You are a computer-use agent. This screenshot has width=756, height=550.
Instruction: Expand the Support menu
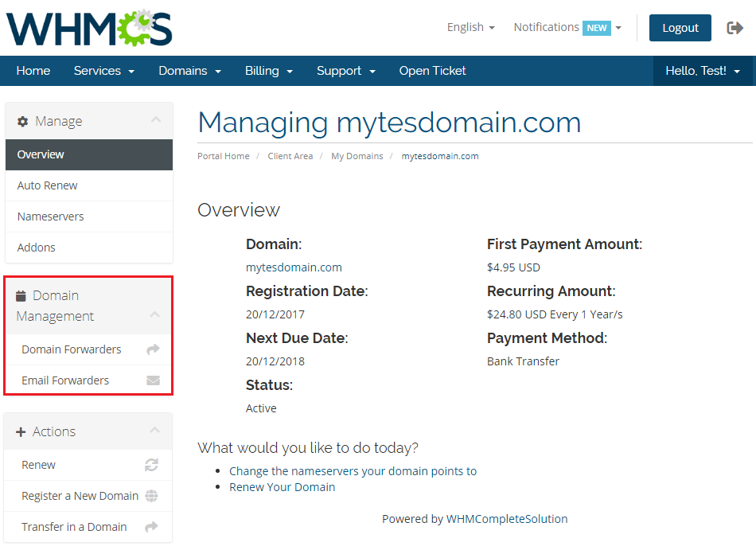pyautogui.click(x=346, y=71)
